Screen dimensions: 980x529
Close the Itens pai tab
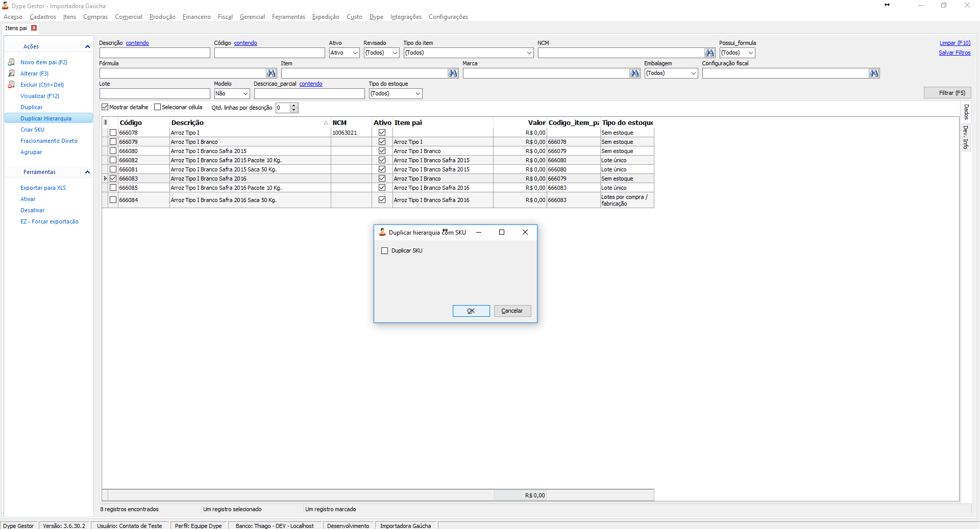(x=34, y=28)
